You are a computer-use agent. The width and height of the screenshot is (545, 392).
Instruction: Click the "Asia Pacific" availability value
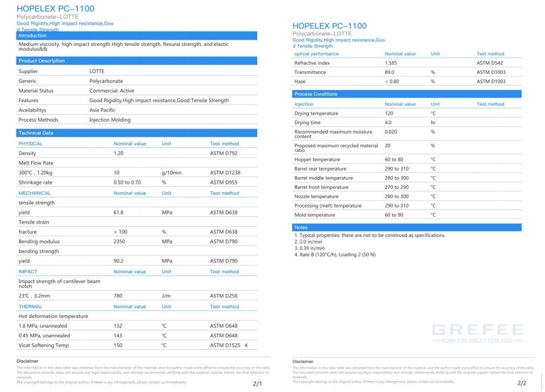click(102, 110)
